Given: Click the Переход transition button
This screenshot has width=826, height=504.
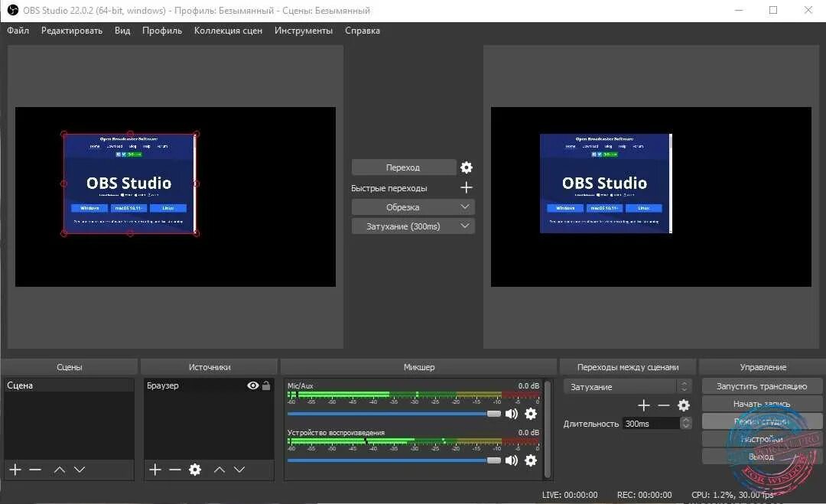Looking at the screenshot, I should point(404,167).
